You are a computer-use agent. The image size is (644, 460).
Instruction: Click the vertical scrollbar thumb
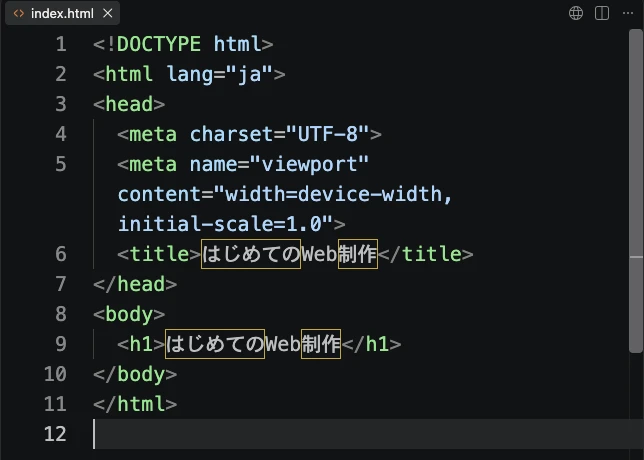(636, 191)
